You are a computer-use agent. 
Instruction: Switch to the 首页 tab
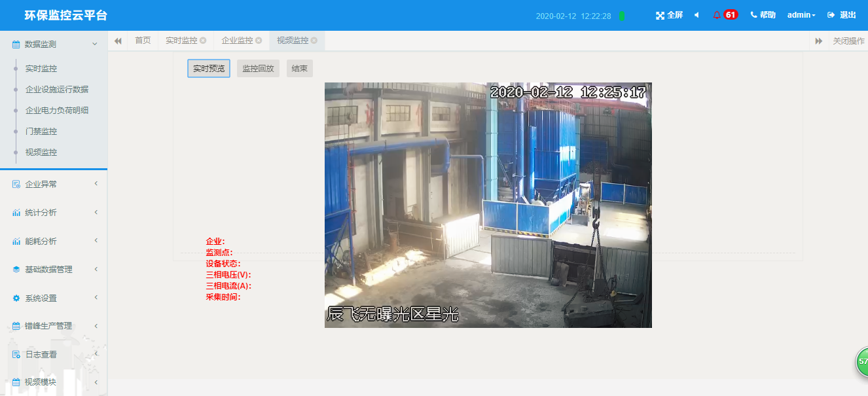(143, 41)
